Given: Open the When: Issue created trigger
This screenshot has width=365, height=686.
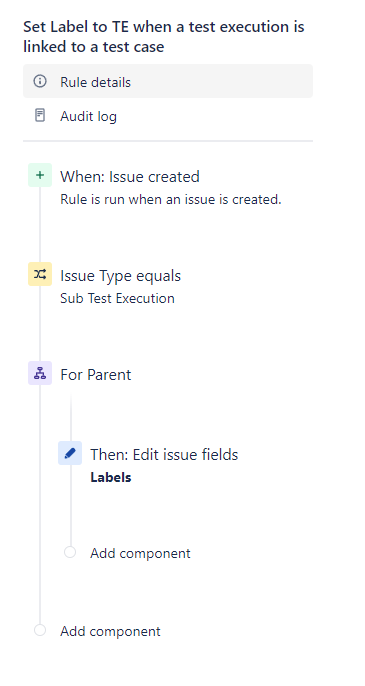Looking at the screenshot, I should pyautogui.click(x=130, y=177).
